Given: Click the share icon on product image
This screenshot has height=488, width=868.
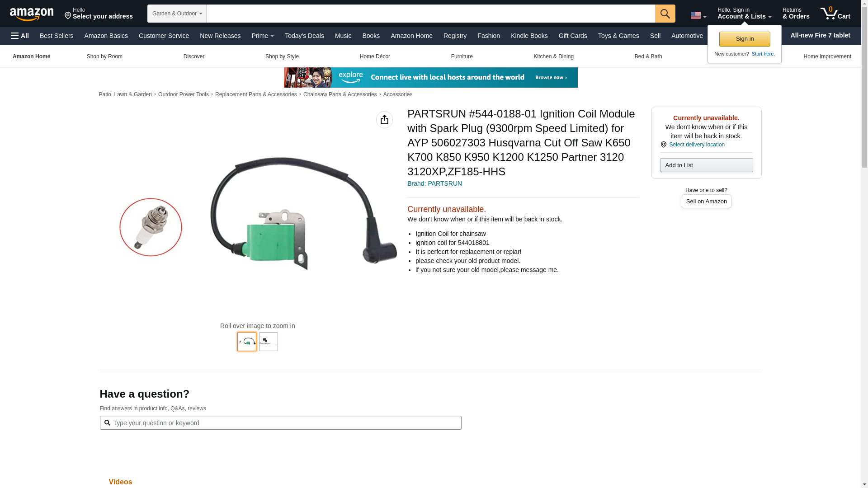Looking at the screenshot, I should coord(384,120).
